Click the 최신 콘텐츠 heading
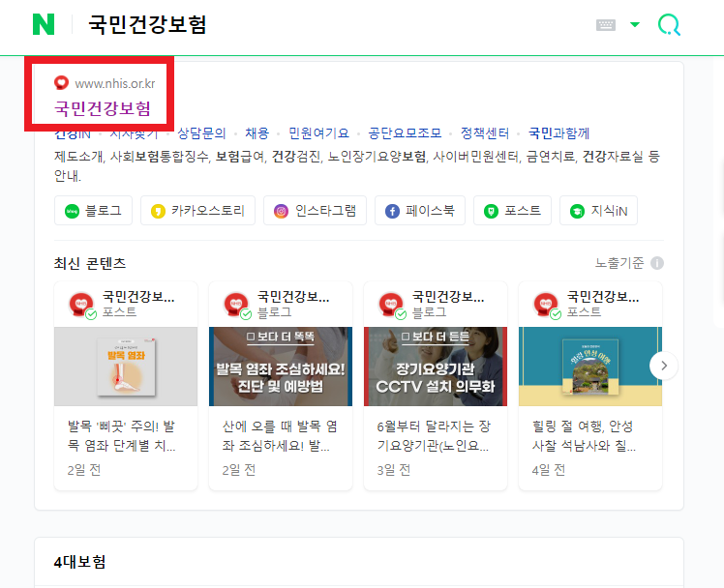724x588 pixels. pos(90,263)
